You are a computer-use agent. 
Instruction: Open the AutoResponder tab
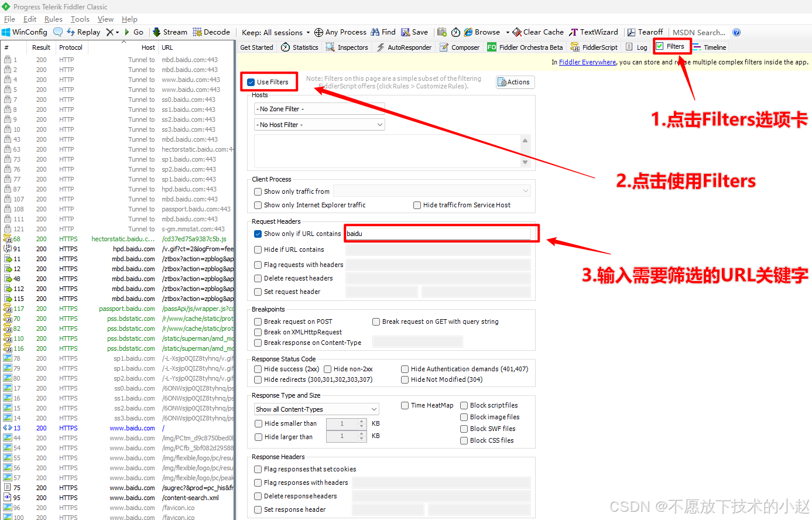(404, 47)
